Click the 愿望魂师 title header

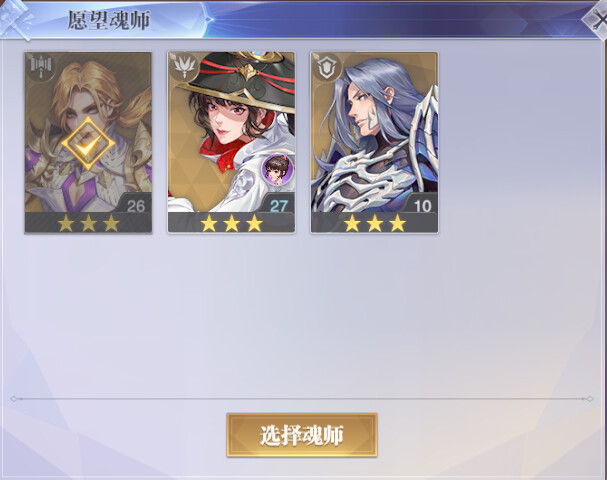coord(109,20)
